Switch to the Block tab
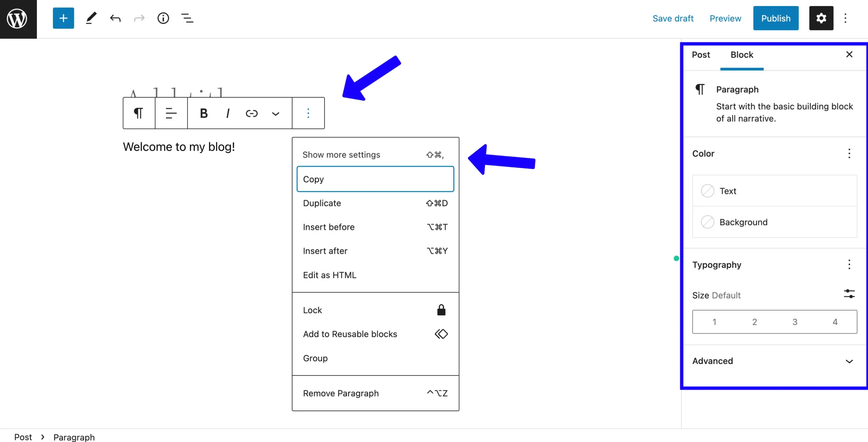This screenshot has width=868, height=442. tap(742, 55)
